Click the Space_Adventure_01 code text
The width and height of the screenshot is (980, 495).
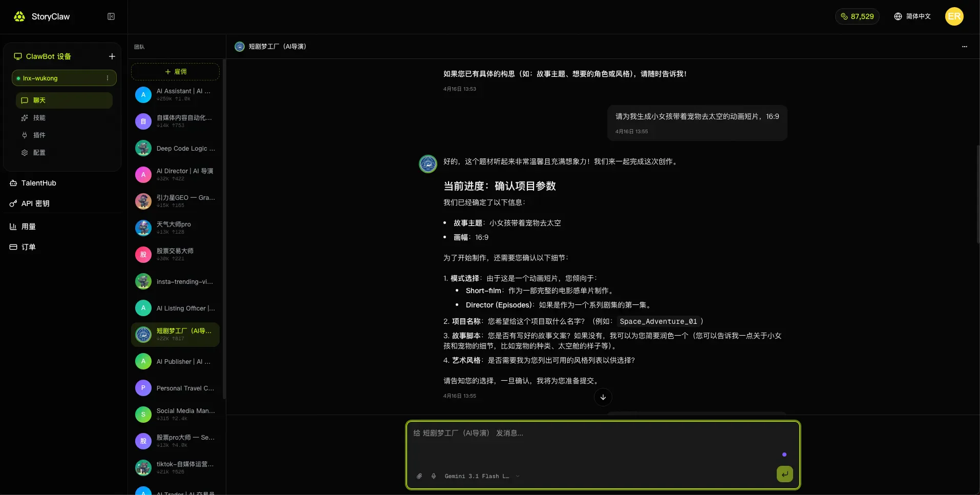658,321
